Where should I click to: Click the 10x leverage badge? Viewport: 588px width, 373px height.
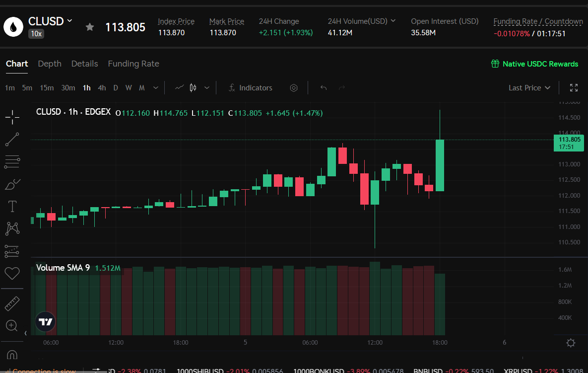coord(36,34)
